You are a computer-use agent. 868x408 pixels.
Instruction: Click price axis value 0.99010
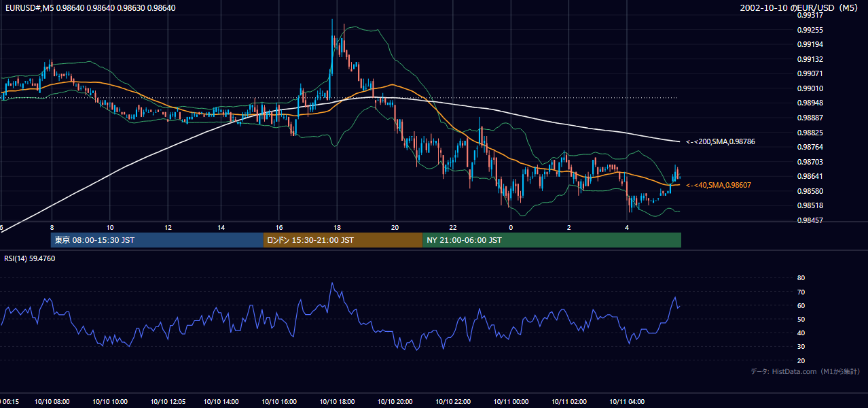tap(809, 88)
